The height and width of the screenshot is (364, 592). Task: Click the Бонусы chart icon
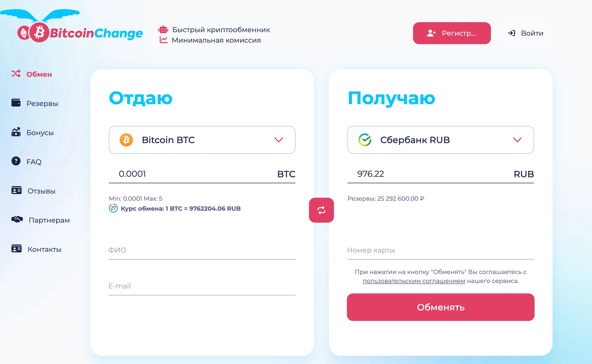[16, 132]
